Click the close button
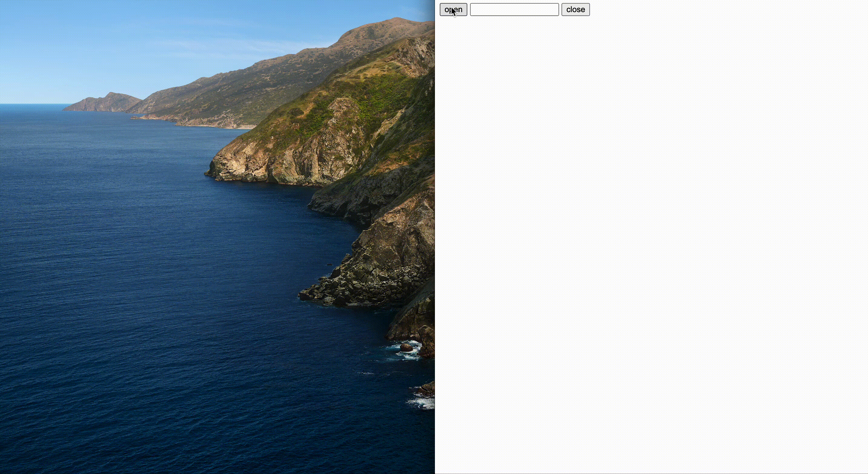This screenshot has width=868, height=474. point(575,9)
